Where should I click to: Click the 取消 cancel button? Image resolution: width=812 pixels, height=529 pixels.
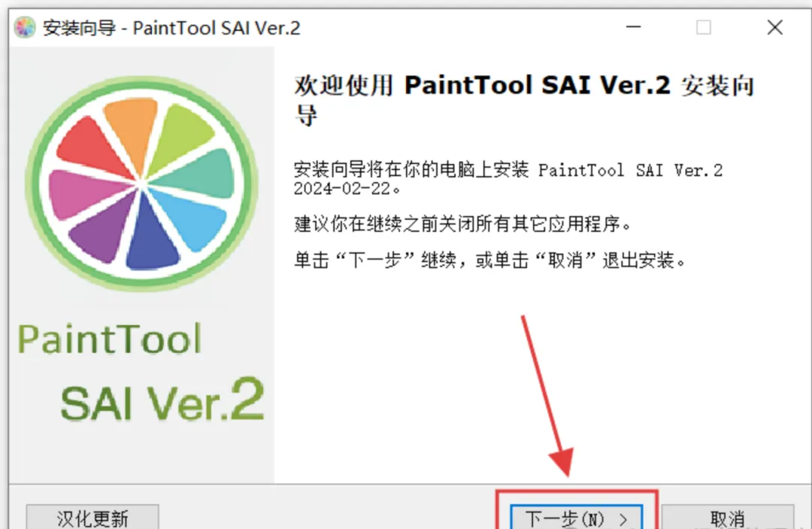[x=728, y=517]
